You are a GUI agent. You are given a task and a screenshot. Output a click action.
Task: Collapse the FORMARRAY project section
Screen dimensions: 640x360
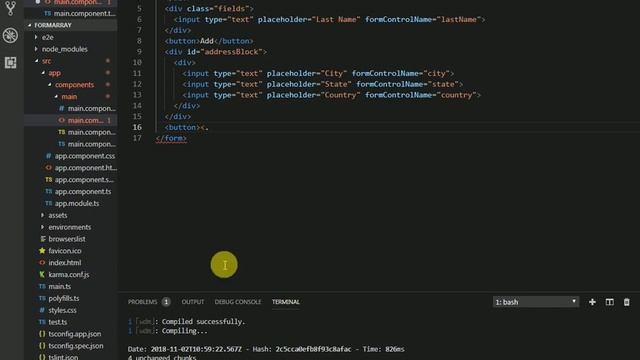pyautogui.click(x=71, y=25)
